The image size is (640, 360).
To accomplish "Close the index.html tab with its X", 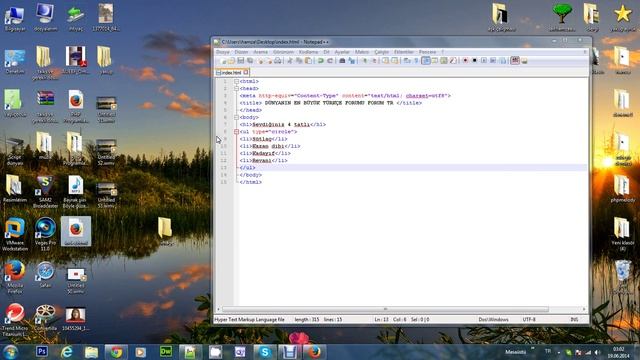I will click(246, 72).
